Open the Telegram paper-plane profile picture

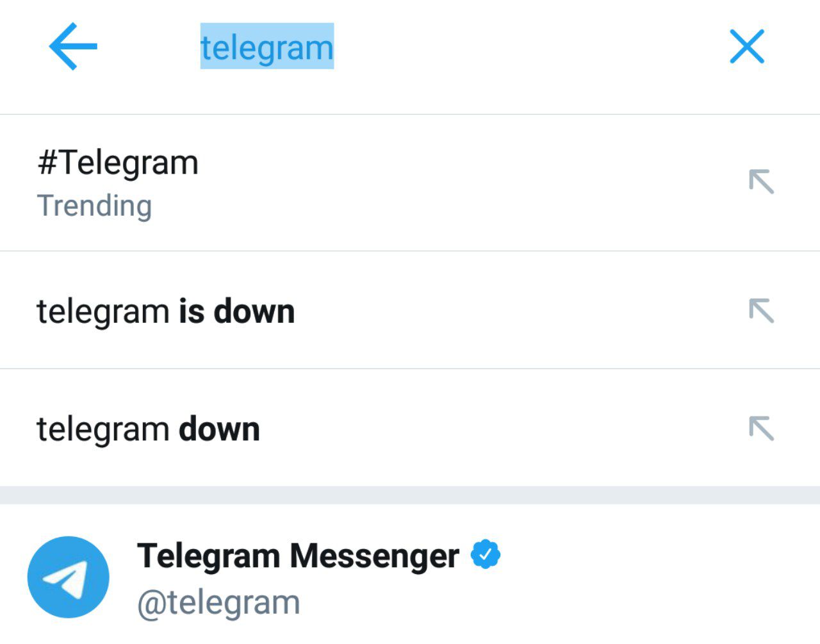pyautogui.click(x=69, y=577)
